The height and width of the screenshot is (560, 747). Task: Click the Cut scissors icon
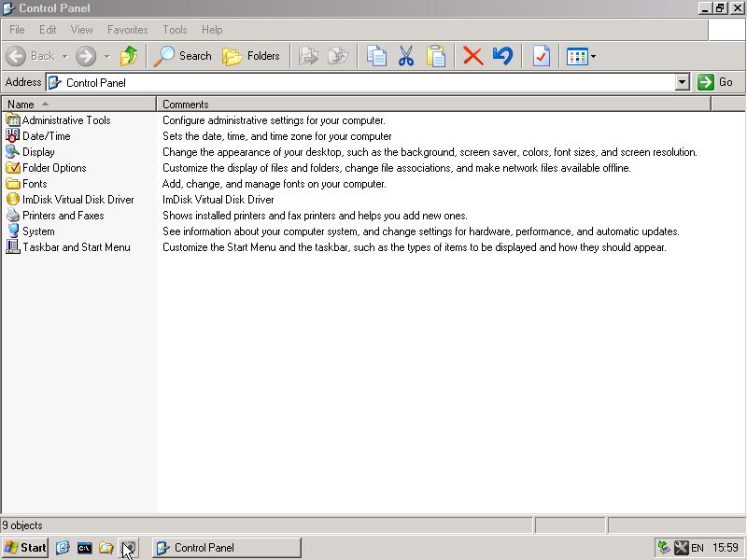(406, 56)
